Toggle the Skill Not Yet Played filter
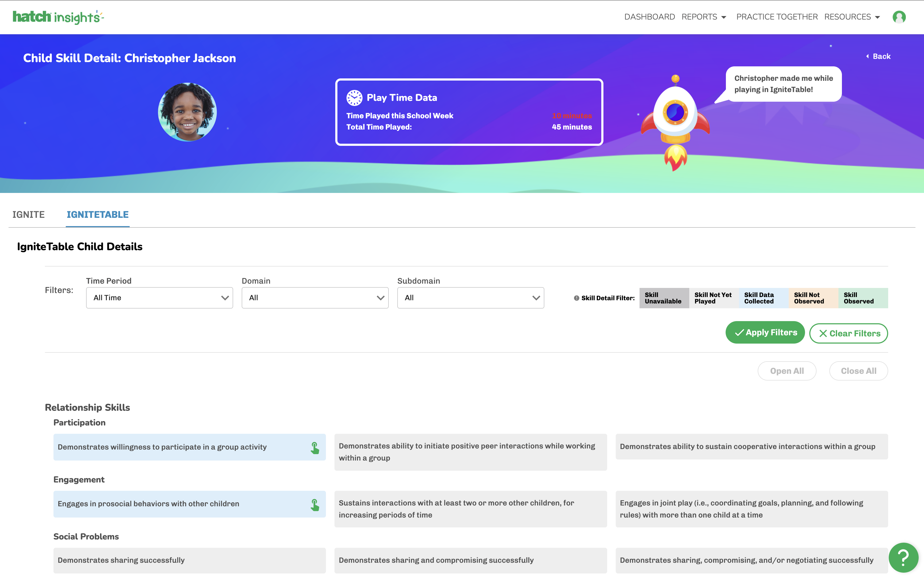Viewport: 924px width, 578px height. pos(714,298)
